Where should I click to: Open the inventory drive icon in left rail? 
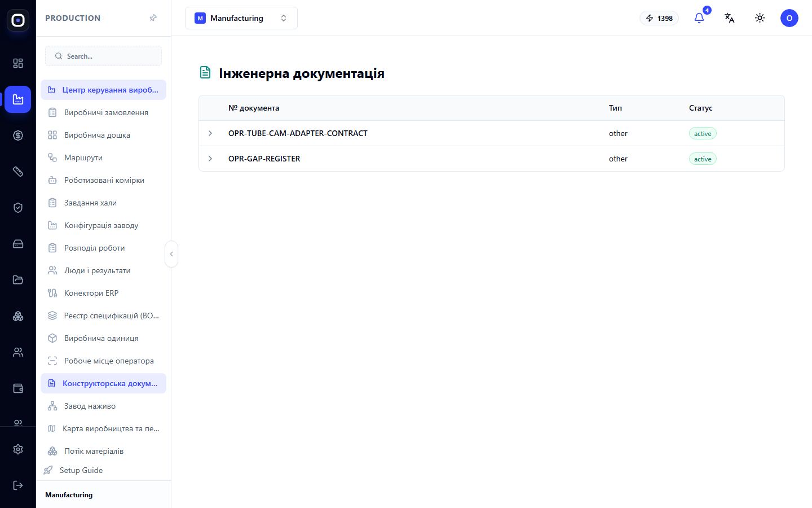point(18,244)
